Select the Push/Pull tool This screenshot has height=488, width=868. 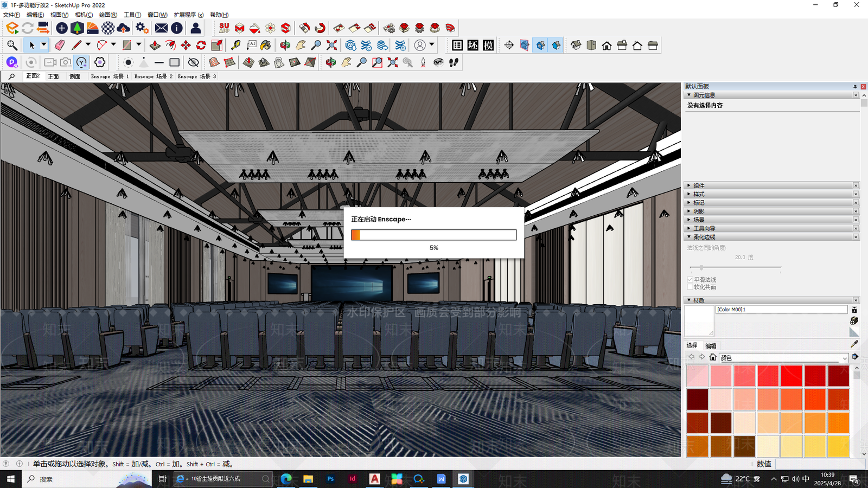(155, 45)
